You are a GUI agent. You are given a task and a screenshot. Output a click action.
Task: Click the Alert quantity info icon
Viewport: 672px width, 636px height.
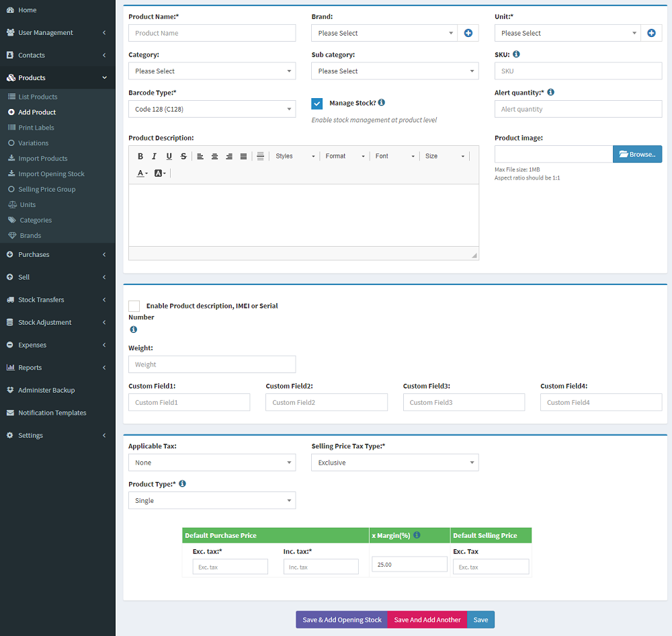coord(550,93)
